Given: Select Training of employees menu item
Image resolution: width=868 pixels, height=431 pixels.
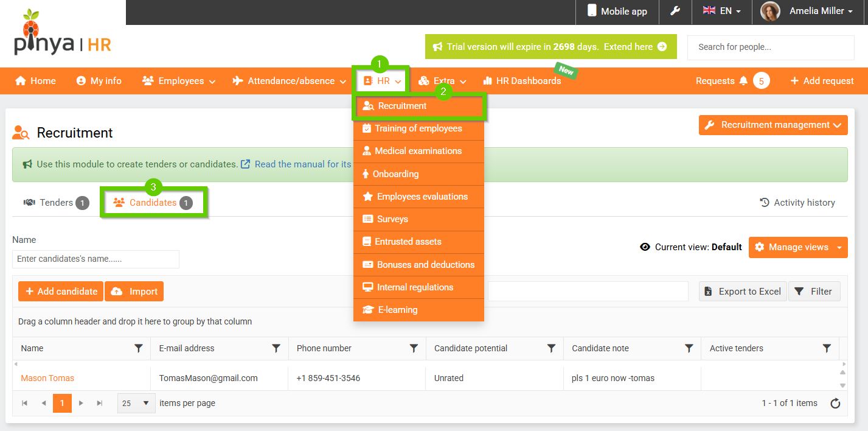Looking at the screenshot, I should (418, 128).
